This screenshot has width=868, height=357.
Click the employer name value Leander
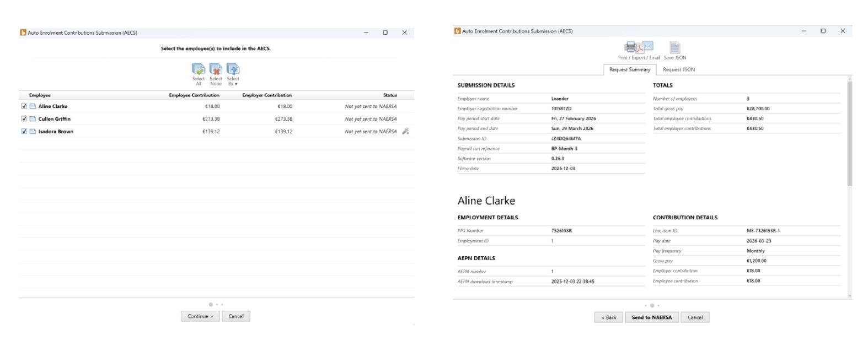click(x=560, y=99)
